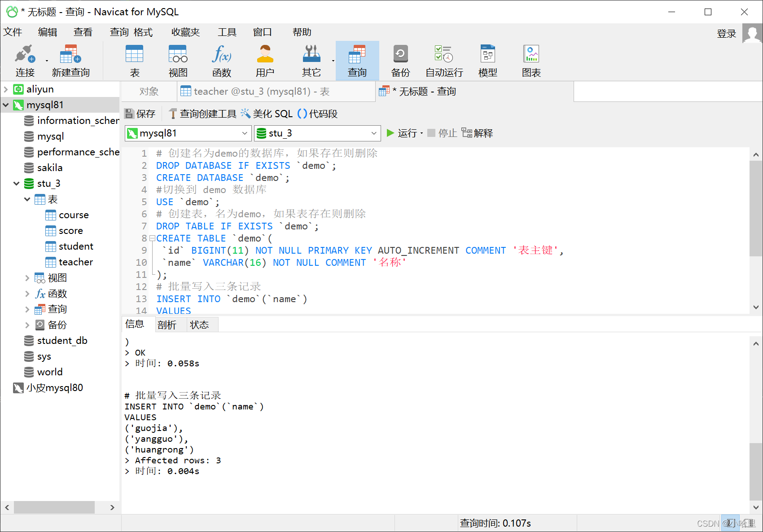
Task: Click the SQL editor vertical scrollbar
Action: tap(756, 209)
